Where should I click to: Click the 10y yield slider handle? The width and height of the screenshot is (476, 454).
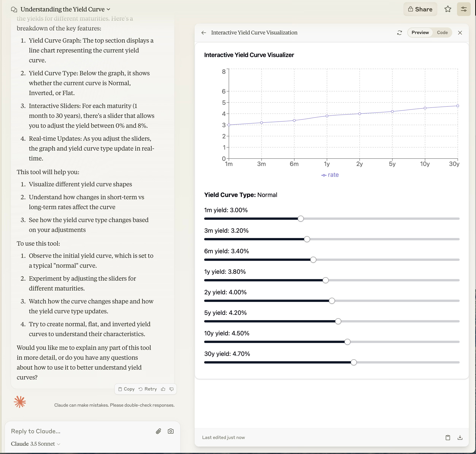point(347,342)
